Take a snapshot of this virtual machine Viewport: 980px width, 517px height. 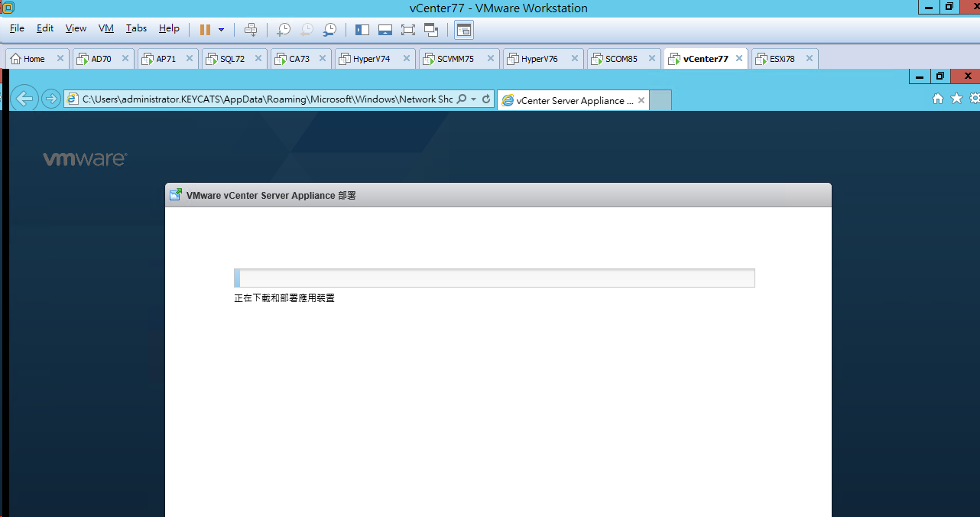(x=284, y=30)
